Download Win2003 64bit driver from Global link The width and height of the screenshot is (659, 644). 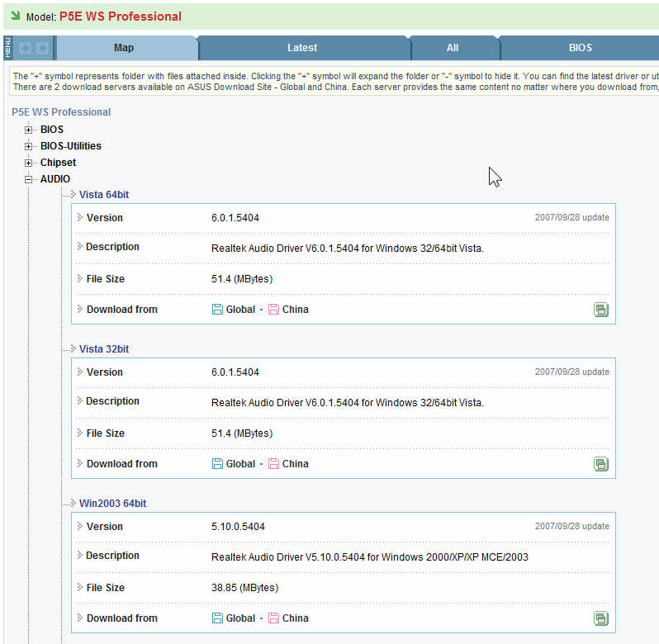tap(240, 618)
